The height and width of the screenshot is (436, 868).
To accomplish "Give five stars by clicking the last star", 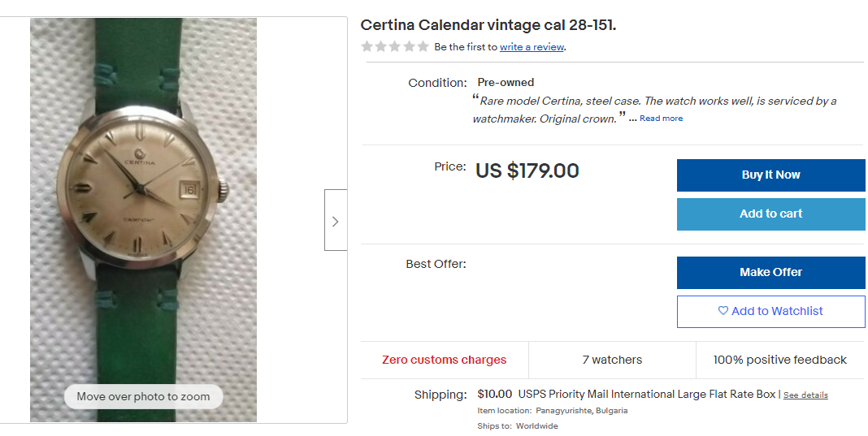I will pos(423,47).
